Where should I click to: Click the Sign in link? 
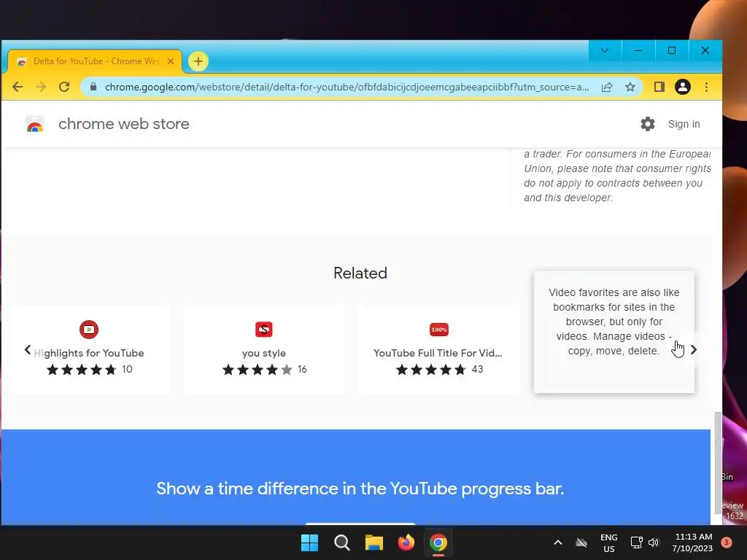pos(684,124)
